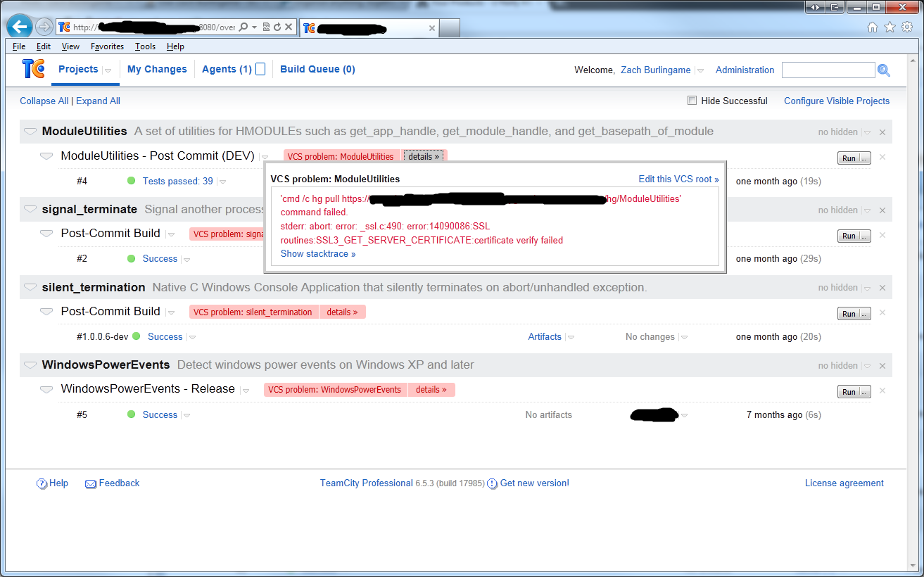The image size is (924, 577).
Task: Click the Help question mark icon
Action: [42, 483]
